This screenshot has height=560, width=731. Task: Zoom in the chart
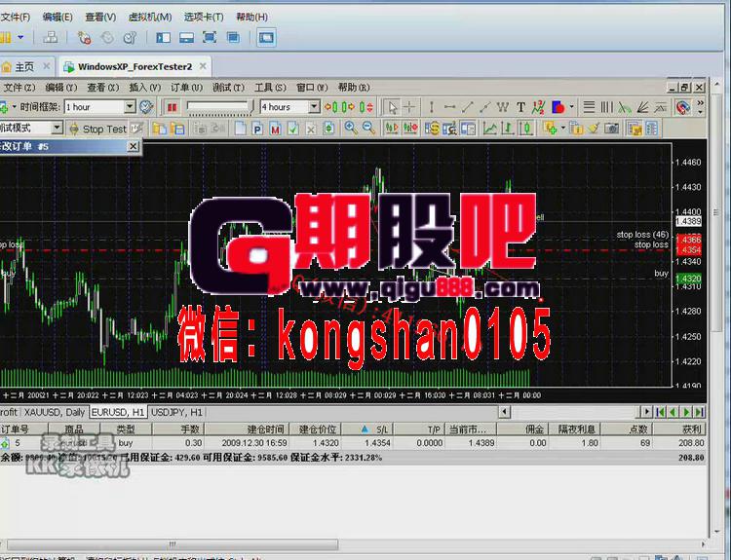[351, 128]
